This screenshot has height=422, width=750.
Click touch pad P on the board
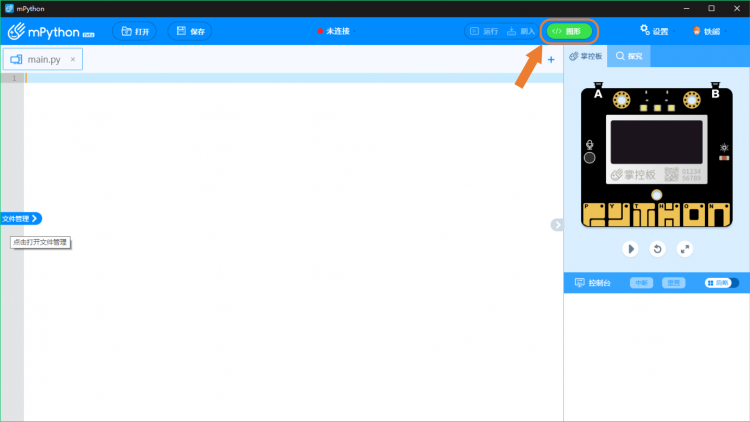(x=595, y=215)
